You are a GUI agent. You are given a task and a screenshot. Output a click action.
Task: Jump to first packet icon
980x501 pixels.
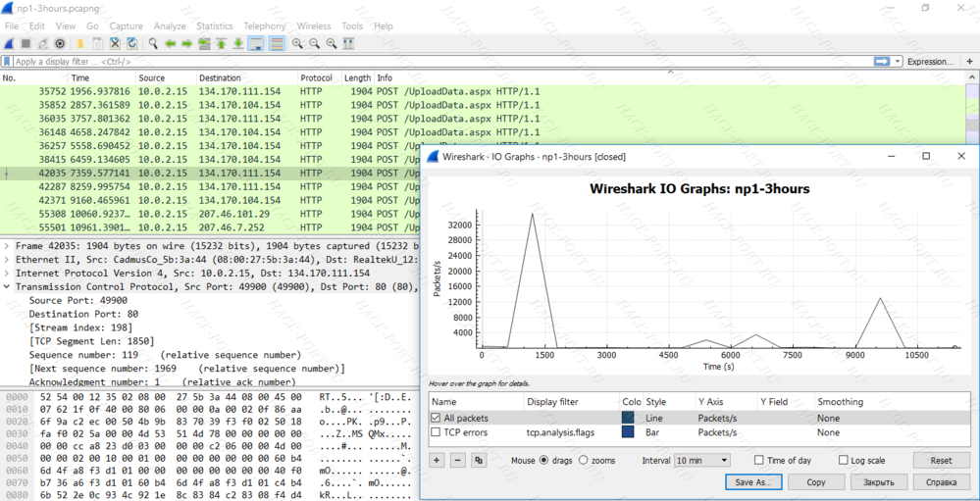[221, 44]
